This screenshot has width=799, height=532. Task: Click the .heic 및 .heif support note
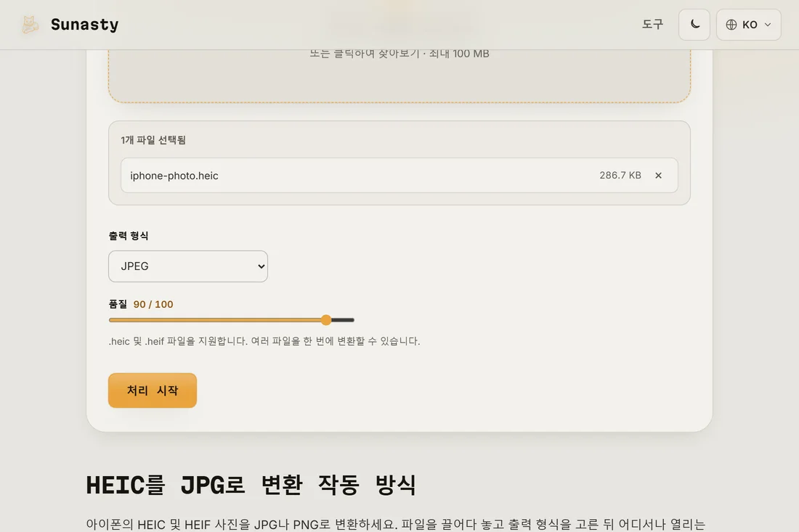(x=264, y=341)
